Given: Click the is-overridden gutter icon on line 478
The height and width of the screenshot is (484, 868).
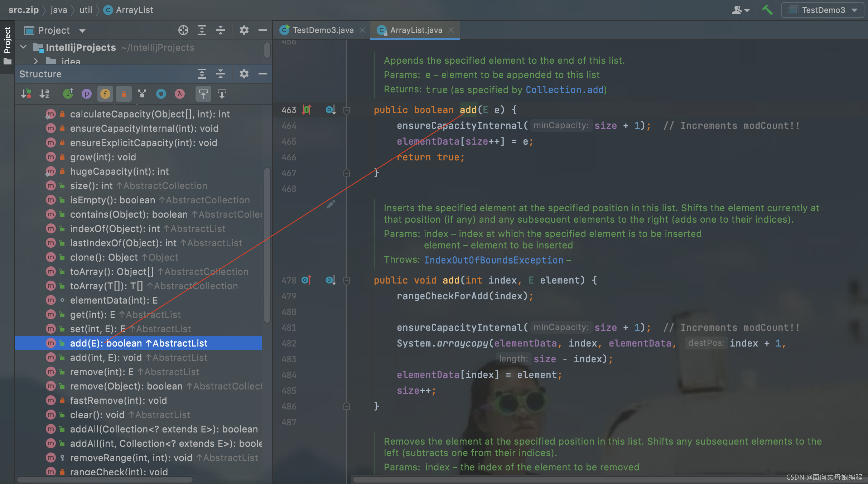Looking at the screenshot, I should (331, 280).
